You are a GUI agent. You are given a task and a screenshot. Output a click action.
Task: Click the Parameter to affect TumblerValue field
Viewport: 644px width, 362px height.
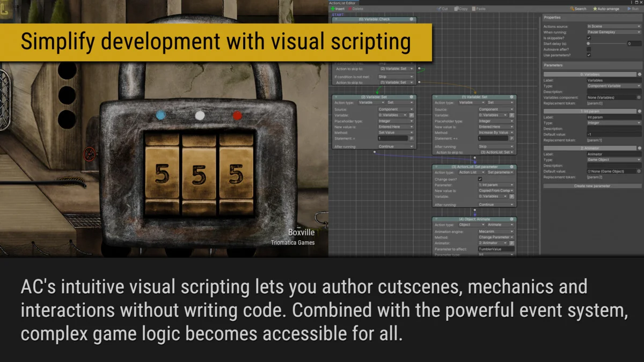pyautogui.click(x=496, y=249)
